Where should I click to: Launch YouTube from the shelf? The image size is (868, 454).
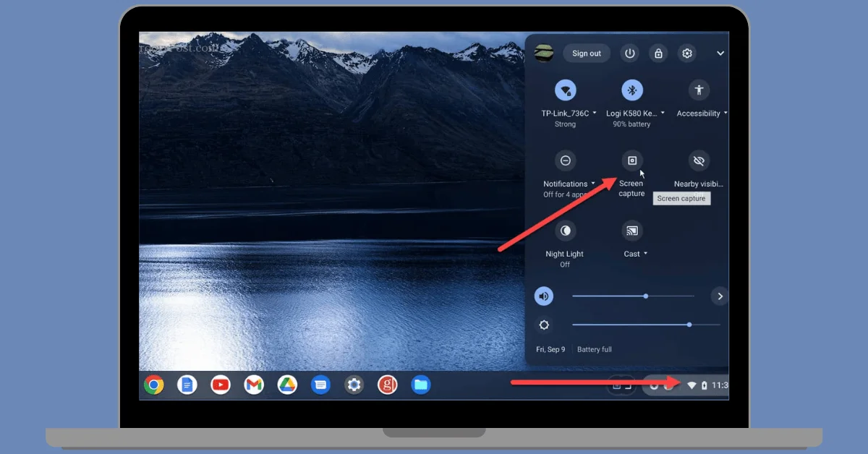pos(221,385)
